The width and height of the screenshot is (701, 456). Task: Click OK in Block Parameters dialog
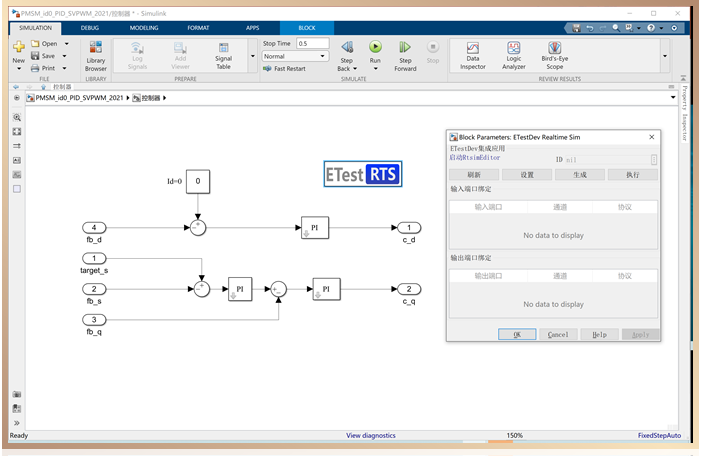tap(517, 334)
